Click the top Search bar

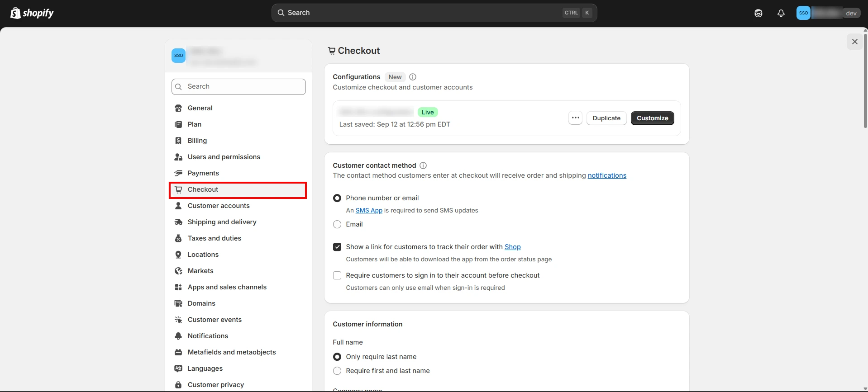pyautogui.click(x=434, y=13)
